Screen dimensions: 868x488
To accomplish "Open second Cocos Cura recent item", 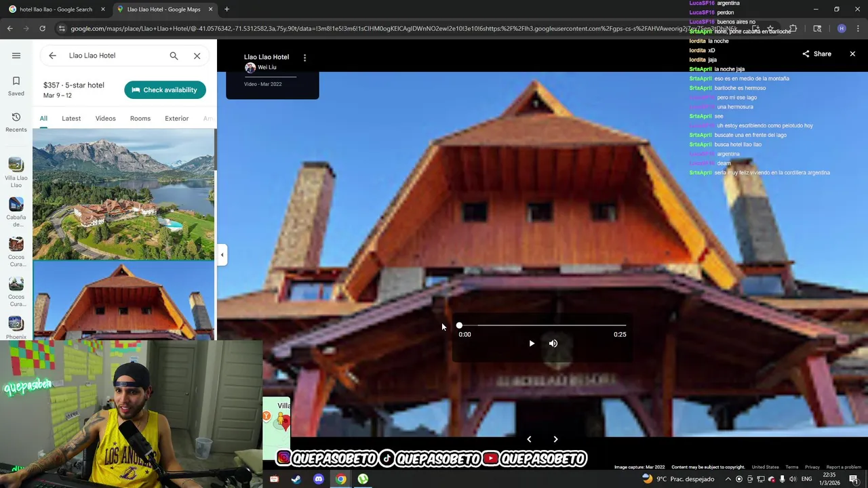I will pyautogui.click(x=16, y=291).
